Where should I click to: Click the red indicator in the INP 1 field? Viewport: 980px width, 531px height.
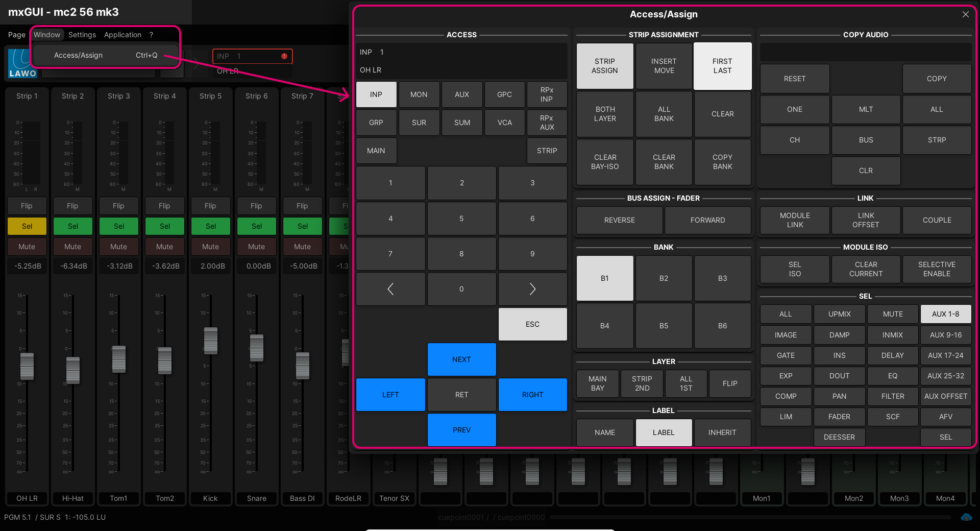click(x=284, y=56)
